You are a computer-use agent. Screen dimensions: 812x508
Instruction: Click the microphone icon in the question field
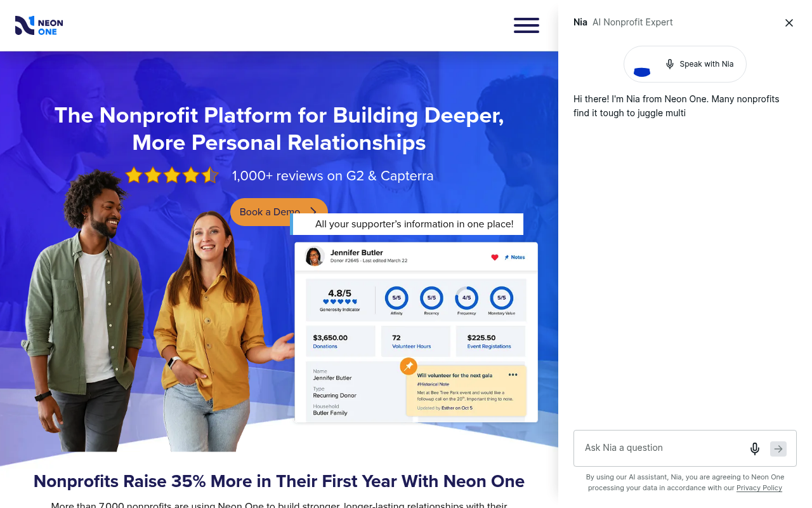[755, 449]
